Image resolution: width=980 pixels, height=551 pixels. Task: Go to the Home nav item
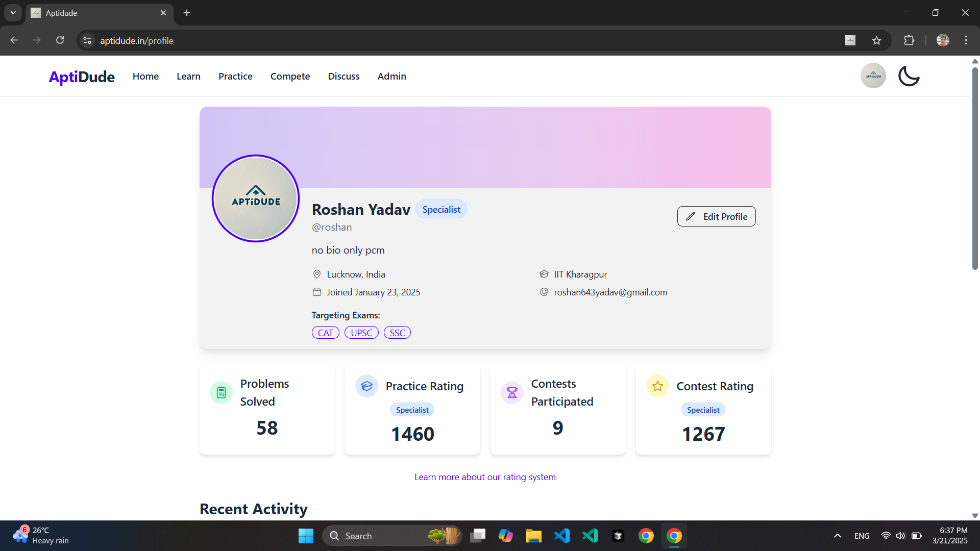pyautogui.click(x=145, y=76)
